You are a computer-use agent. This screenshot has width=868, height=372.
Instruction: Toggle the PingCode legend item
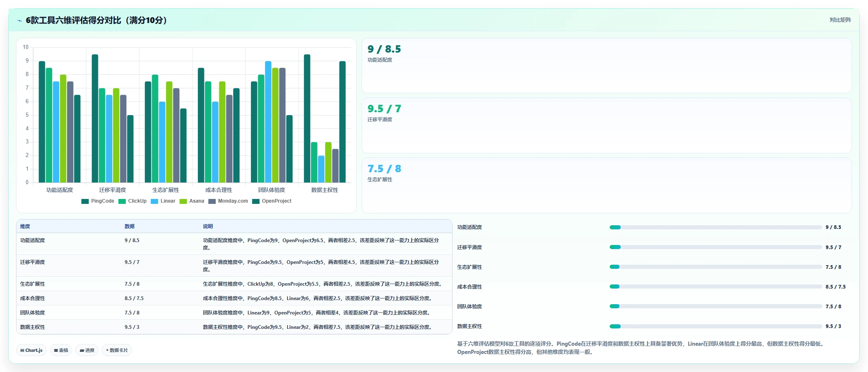tap(98, 201)
